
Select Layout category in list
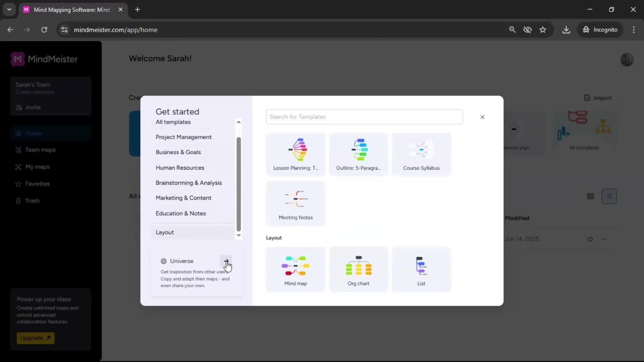click(193, 232)
